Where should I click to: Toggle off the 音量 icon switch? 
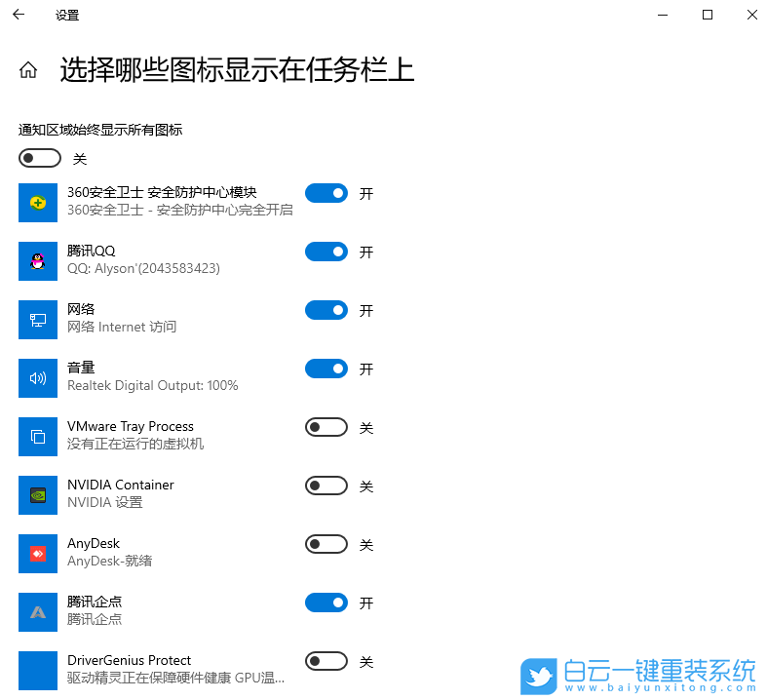point(326,369)
